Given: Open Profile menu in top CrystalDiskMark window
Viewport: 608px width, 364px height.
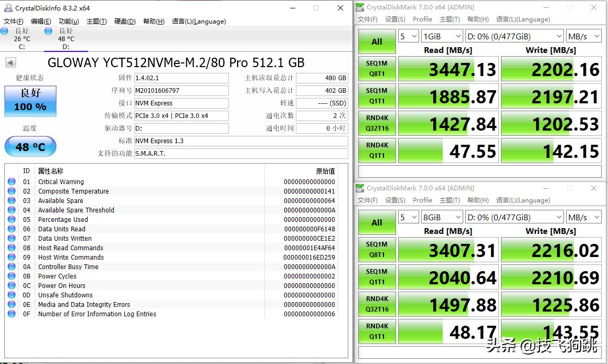Looking at the screenshot, I should tap(422, 19).
